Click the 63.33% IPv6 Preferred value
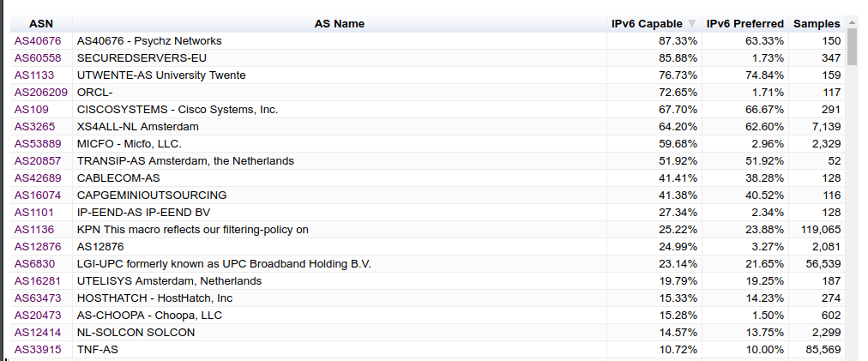Screen dimensions: 868x361 pyautogui.click(x=764, y=41)
